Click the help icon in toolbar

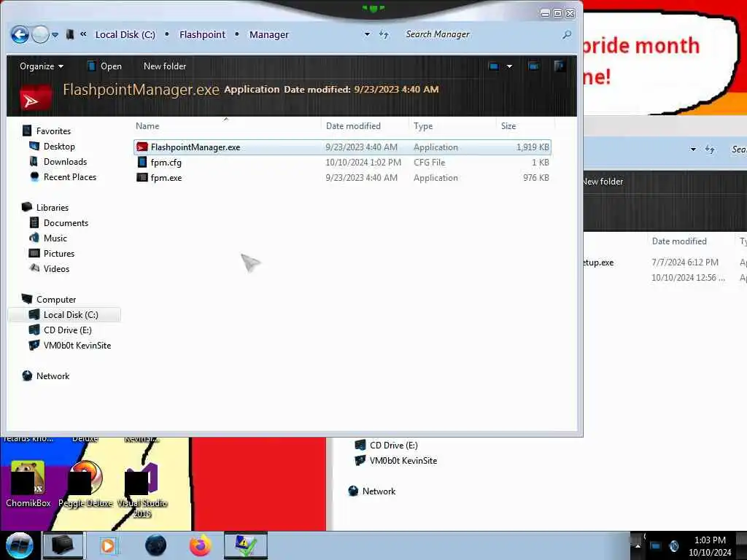560,66
